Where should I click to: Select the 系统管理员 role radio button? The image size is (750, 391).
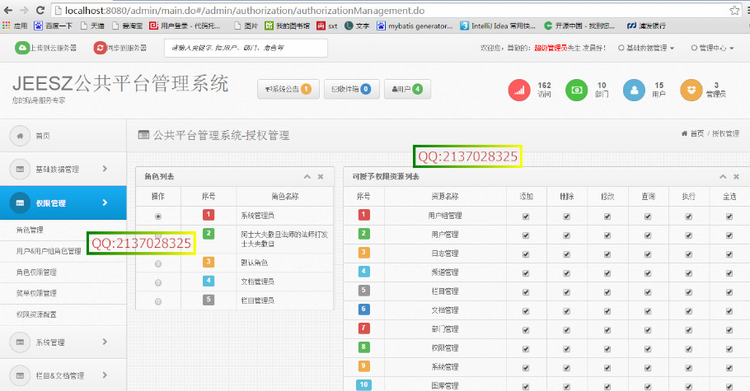click(x=158, y=216)
